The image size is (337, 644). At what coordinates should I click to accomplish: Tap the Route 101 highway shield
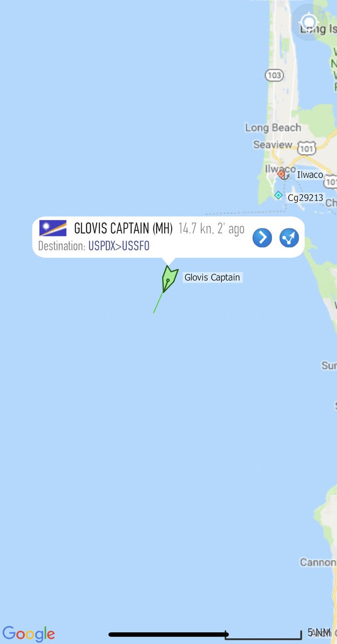click(x=306, y=148)
